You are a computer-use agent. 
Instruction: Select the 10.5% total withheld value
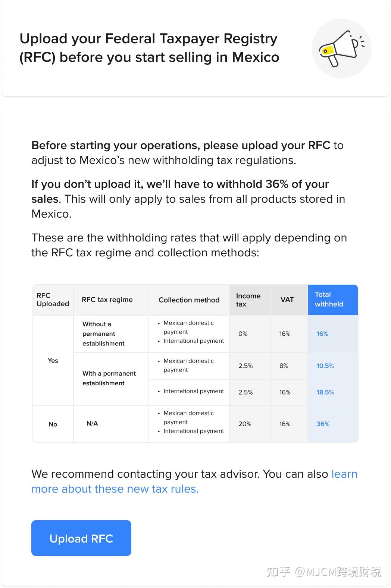click(325, 366)
